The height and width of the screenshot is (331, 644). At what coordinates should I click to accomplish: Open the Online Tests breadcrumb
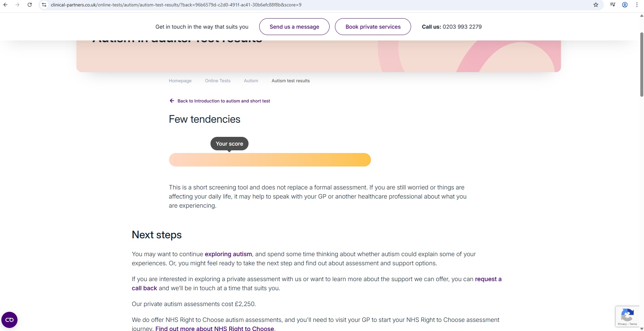pyautogui.click(x=217, y=81)
